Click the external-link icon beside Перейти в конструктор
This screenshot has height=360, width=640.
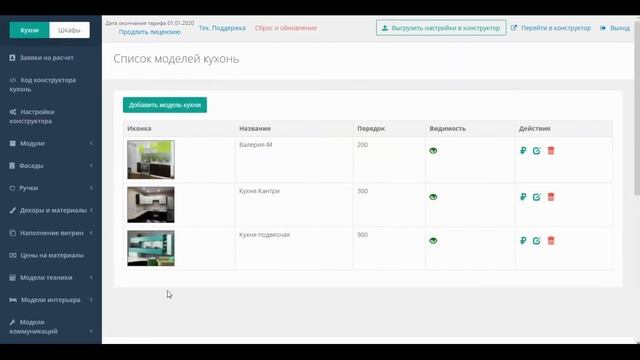[514, 28]
